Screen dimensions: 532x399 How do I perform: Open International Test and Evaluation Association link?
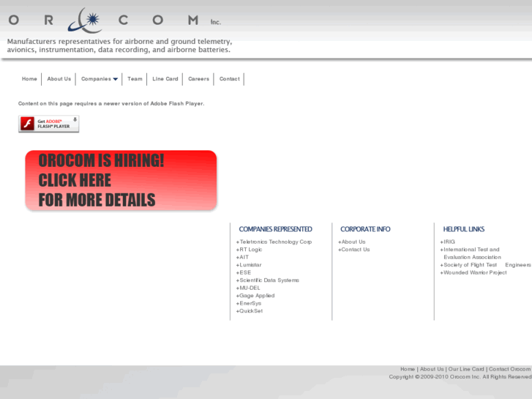[x=471, y=253]
